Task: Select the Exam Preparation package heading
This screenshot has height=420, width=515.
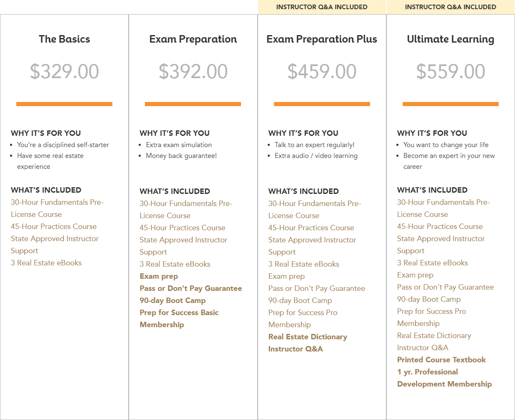Action: pyautogui.click(x=193, y=39)
